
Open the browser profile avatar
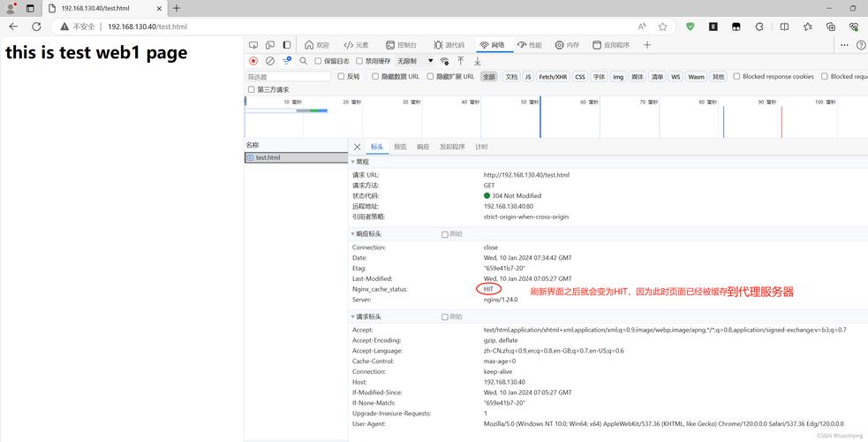point(11,8)
